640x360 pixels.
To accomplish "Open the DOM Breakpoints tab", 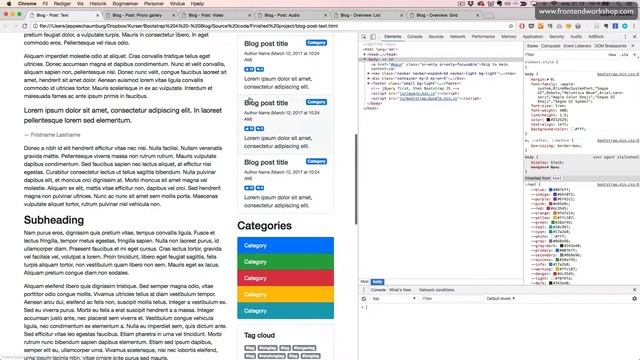I will [x=610, y=46].
